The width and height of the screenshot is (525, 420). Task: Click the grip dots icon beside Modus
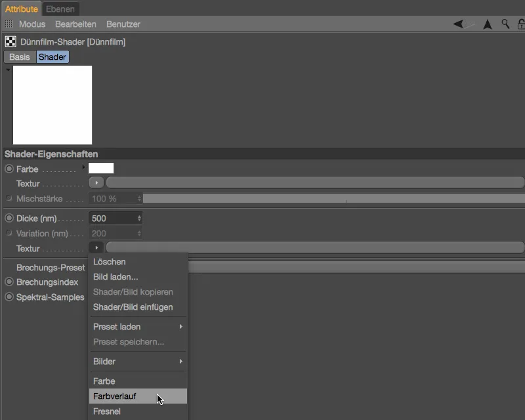click(x=9, y=24)
